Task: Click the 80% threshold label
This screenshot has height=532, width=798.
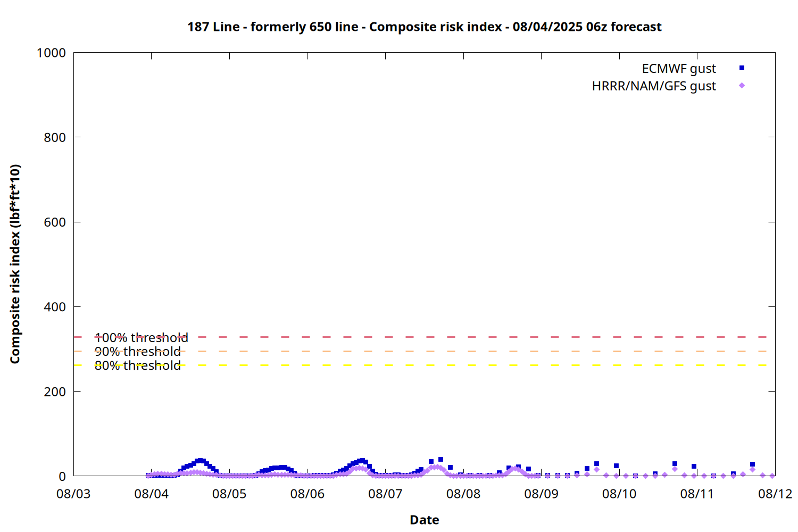Action: tap(138, 365)
